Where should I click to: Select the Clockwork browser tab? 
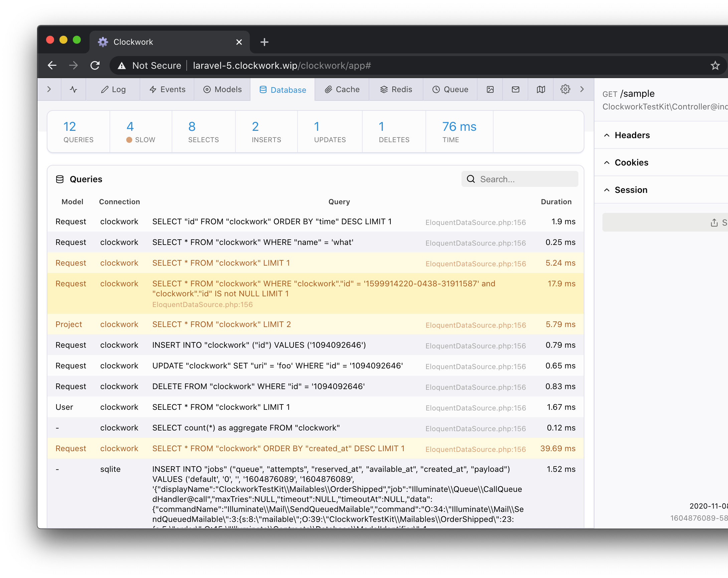pyautogui.click(x=170, y=42)
